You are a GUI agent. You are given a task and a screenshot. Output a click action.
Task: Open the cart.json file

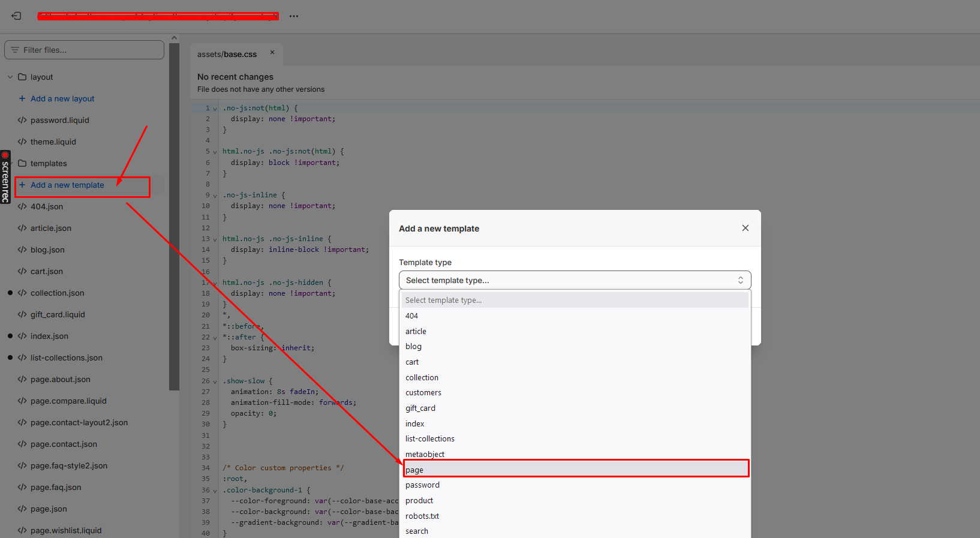coord(47,271)
